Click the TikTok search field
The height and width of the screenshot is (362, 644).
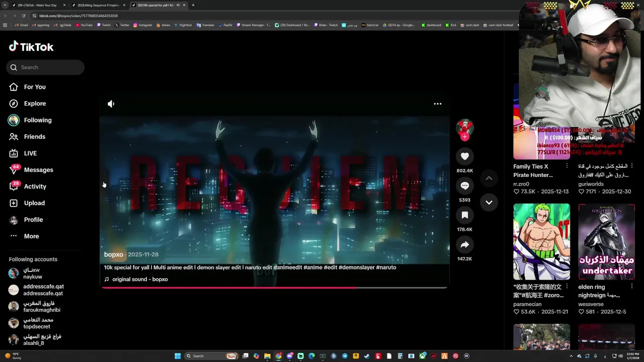[x=45, y=67]
